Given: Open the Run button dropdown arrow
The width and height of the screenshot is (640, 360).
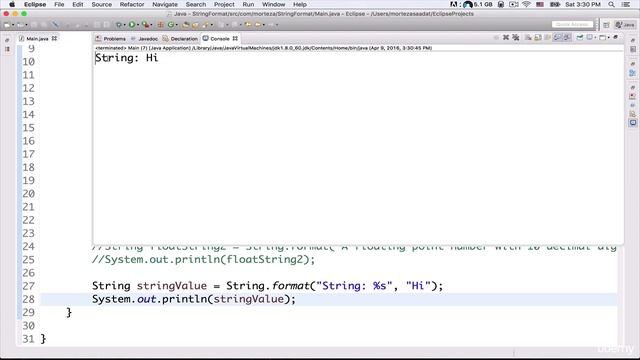Looking at the screenshot, I should [138, 25].
